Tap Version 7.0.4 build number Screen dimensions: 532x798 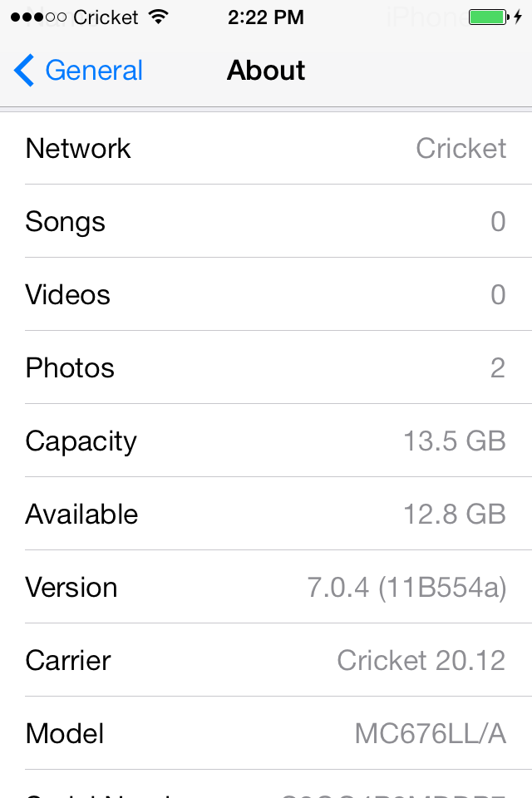tap(406, 587)
